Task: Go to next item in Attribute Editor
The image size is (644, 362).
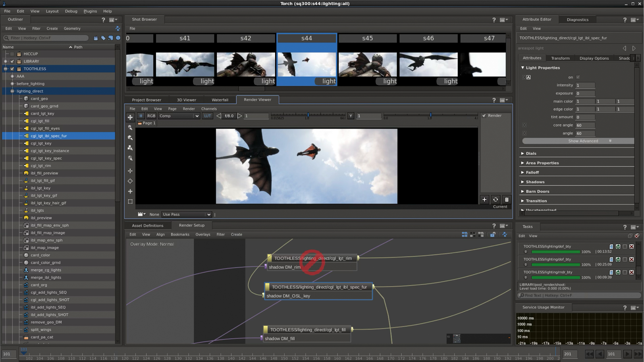Action: coord(634,48)
